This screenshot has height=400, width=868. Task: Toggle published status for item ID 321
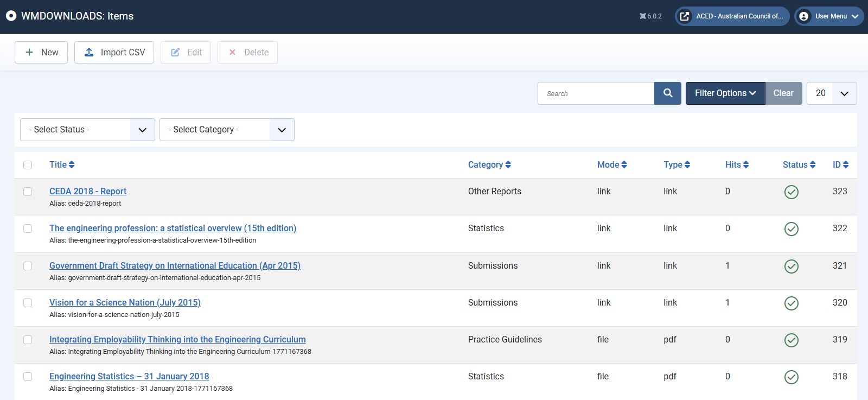tap(792, 266)
